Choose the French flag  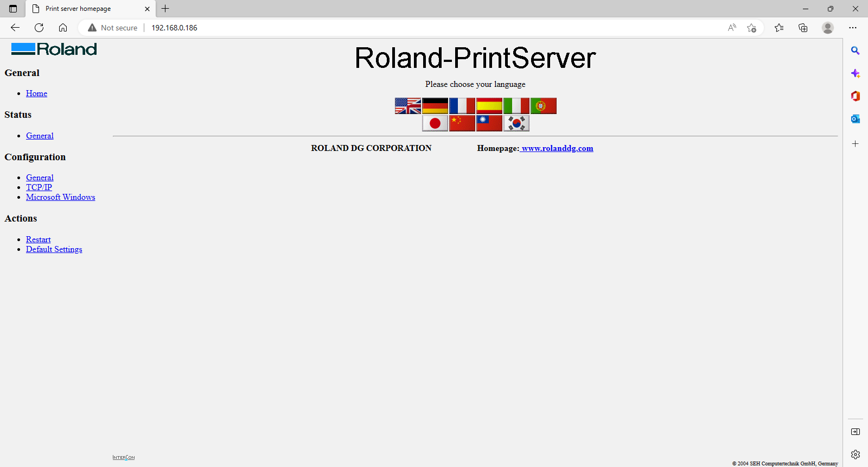[x=462, y=106]
